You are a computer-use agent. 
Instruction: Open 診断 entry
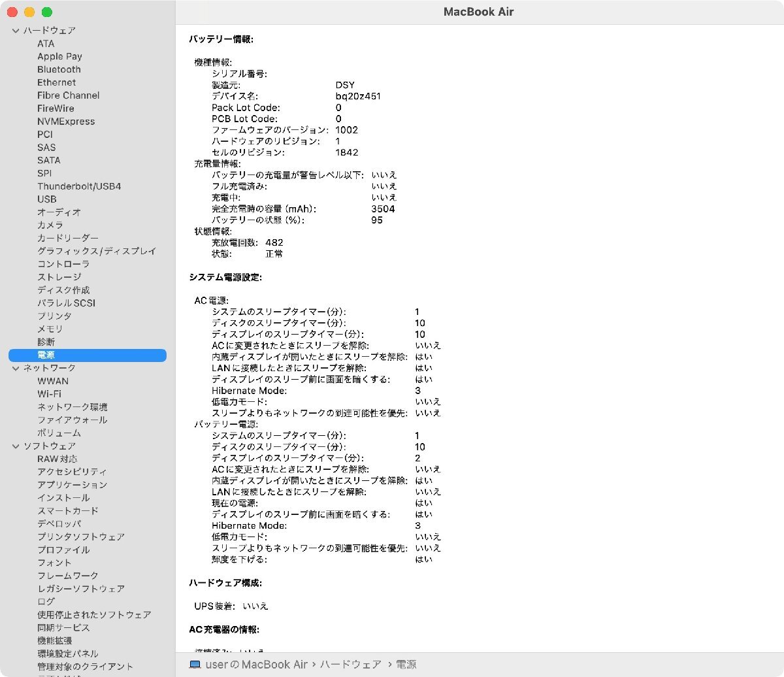point(46,342)
